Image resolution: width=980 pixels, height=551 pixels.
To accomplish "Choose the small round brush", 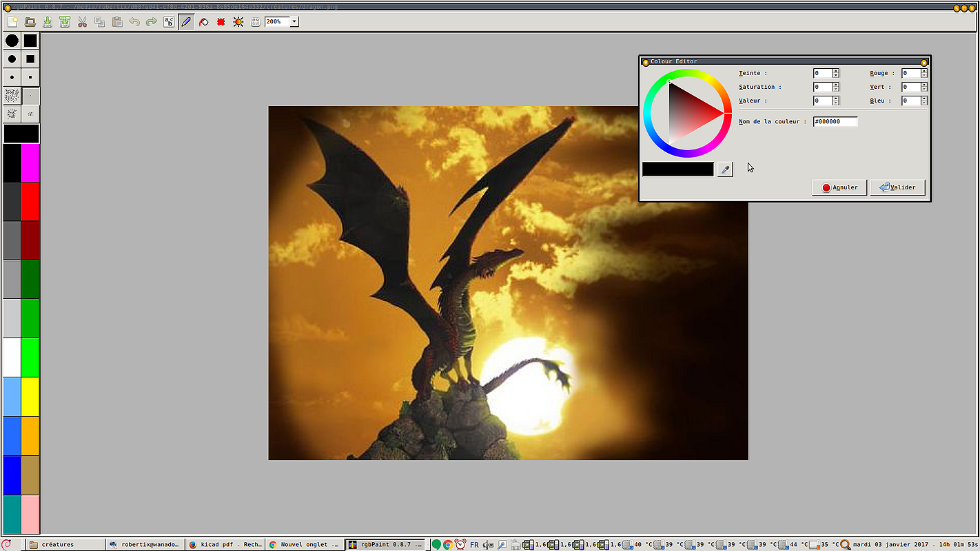I will pyautogui.click(x=12, y=77).
